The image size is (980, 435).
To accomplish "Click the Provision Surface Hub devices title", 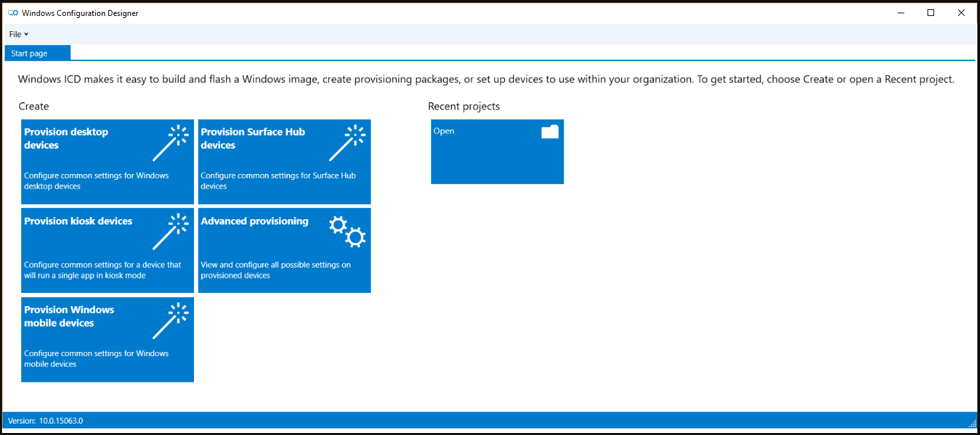I will coord(252,138).
